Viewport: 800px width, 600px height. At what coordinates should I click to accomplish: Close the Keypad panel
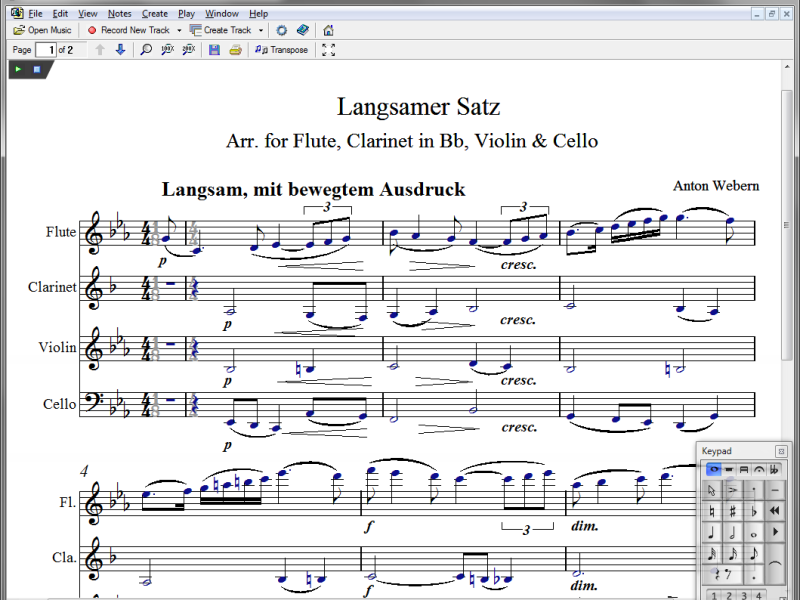[x=781, y=451]
